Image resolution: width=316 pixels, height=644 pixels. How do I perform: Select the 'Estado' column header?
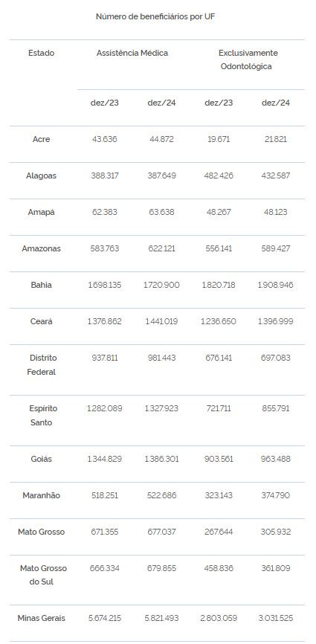[x=41, y=53]
